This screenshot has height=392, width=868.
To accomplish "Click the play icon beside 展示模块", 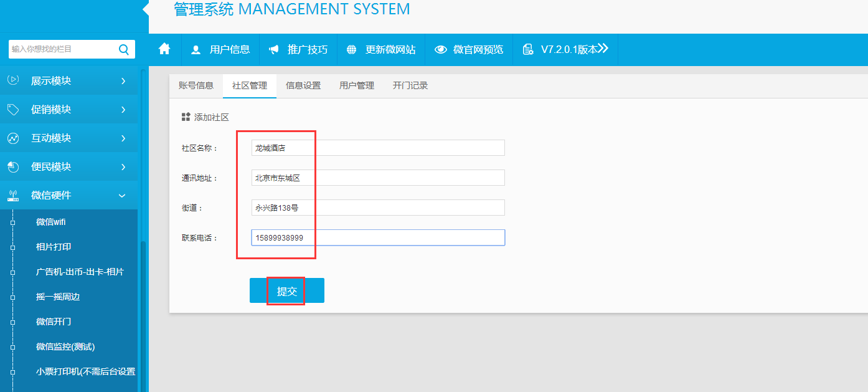I will (12, 80).
